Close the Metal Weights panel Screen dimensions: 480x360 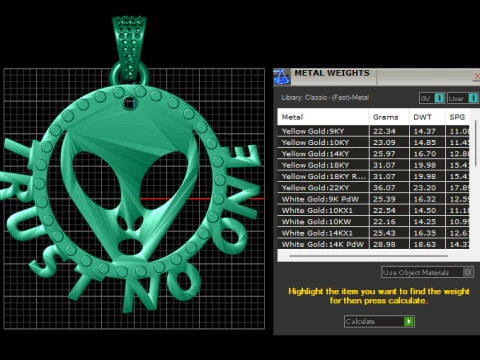click(x=477, y=77)
